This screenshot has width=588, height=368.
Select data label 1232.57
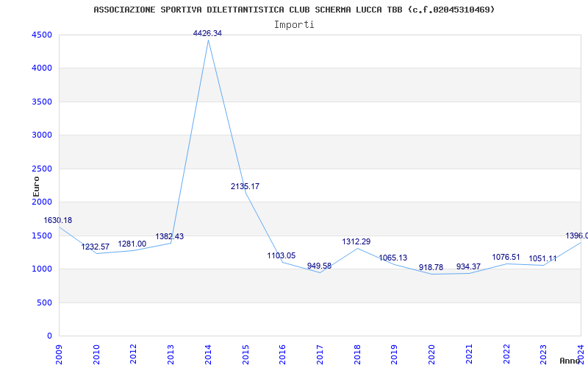click(96, 247)
